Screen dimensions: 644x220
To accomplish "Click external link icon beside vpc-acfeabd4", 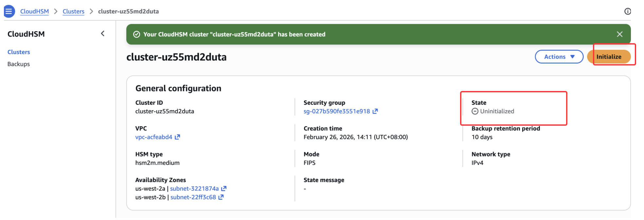I will tap(177, 137).
